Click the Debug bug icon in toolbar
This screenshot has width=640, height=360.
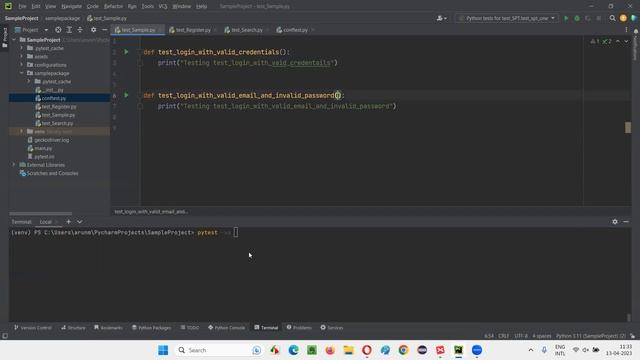click(x=577, y=18)
